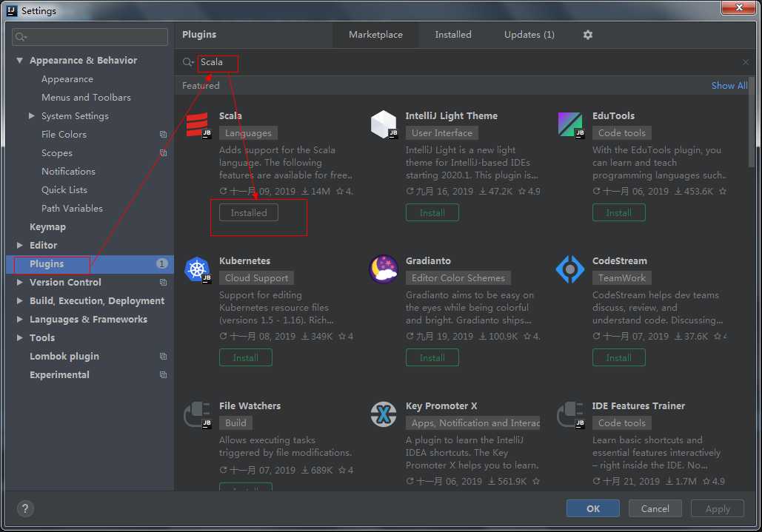Click the plugins list vertical scrollbar
762x532 pixels.
pyautogui.click(x=752, y=122)
